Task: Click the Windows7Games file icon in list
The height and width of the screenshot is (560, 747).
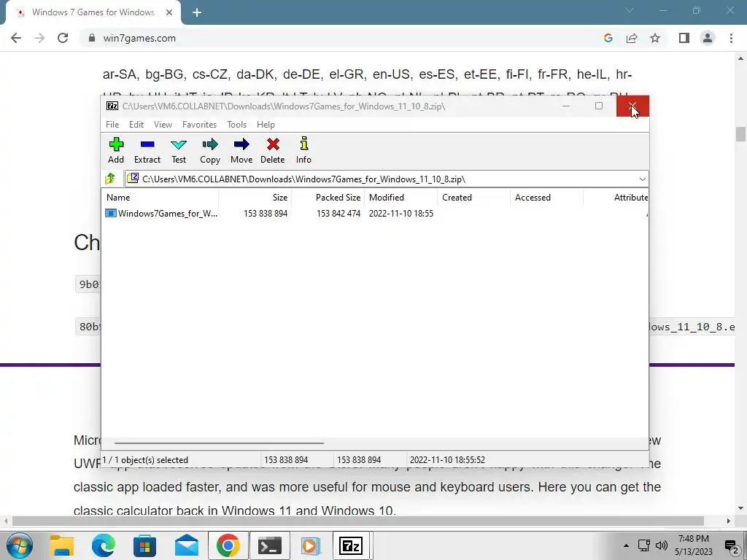Action: [x=111, y=214]
